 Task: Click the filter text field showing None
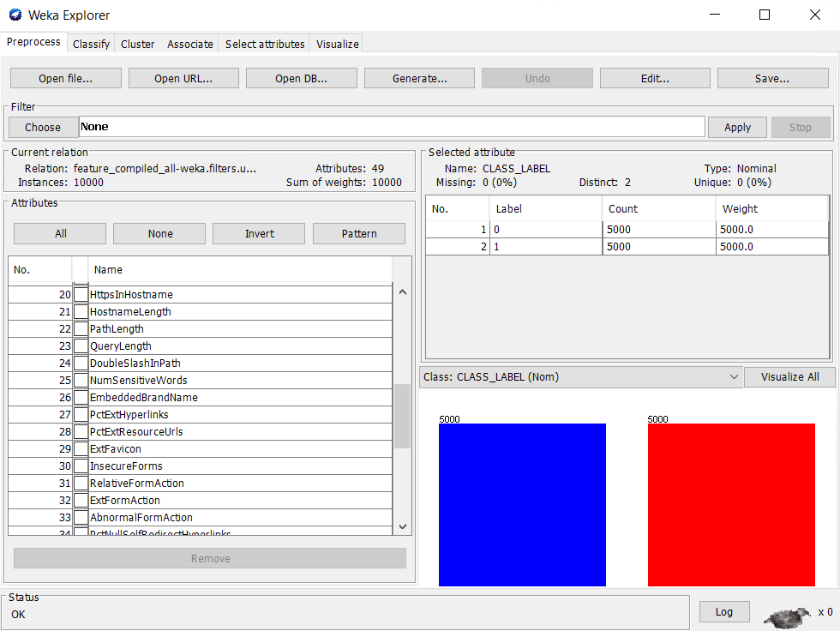tap(392, 127)
